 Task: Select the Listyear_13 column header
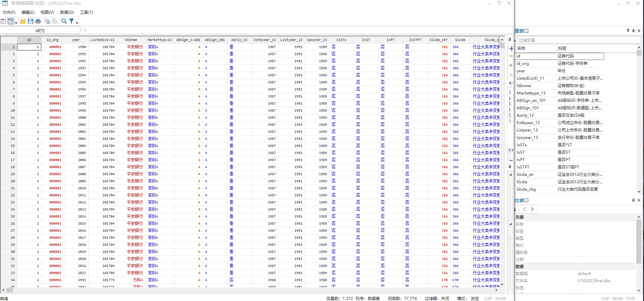pyautogui.click(x=291, y=40)
